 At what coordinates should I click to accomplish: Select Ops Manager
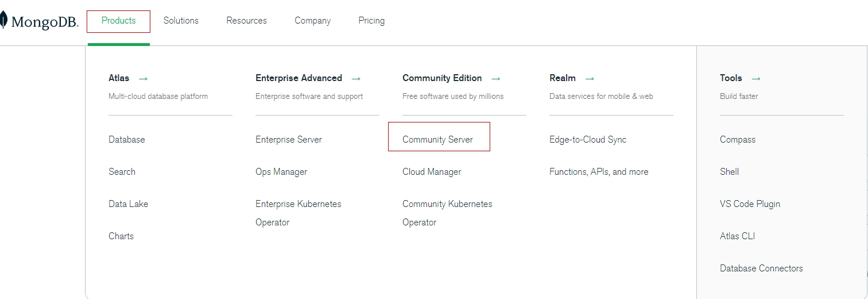pyautogui.click(x=281, y=172)
